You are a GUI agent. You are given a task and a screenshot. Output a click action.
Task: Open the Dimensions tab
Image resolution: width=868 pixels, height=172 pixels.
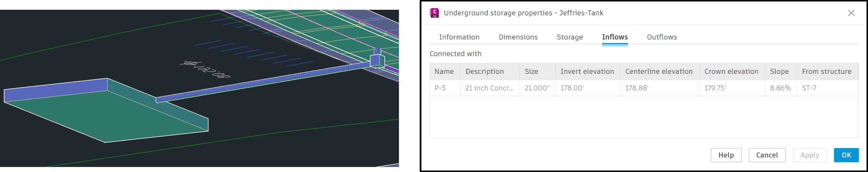[518, 37]
